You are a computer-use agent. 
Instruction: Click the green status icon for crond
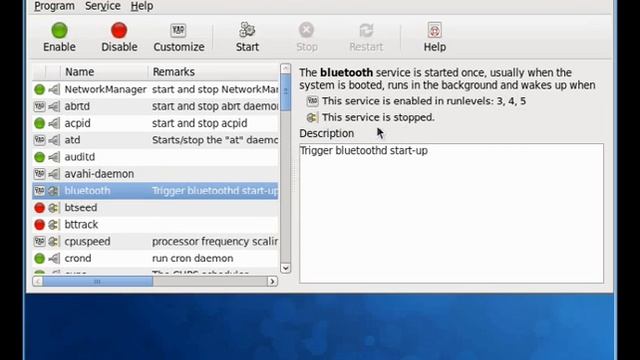40,258
